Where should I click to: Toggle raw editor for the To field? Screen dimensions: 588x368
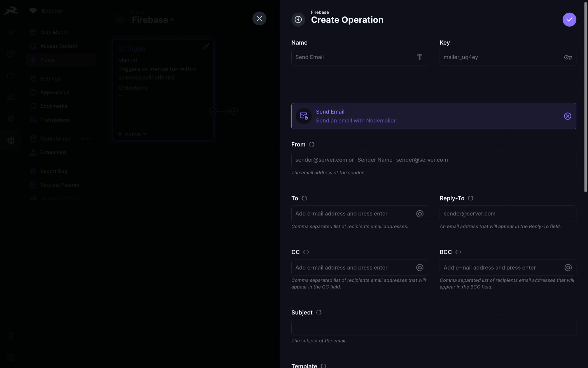pos(304,198)
